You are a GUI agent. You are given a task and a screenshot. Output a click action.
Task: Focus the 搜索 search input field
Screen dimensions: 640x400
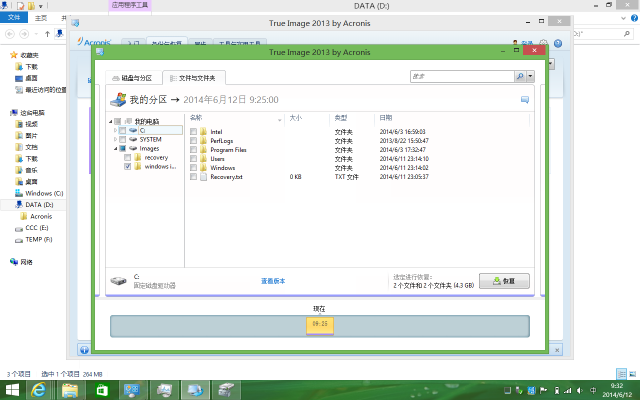[x=462, y=76]
